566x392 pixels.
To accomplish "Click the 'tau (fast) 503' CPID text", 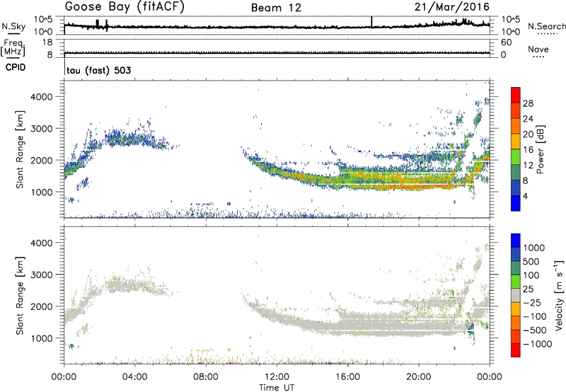I will point(98,70).
